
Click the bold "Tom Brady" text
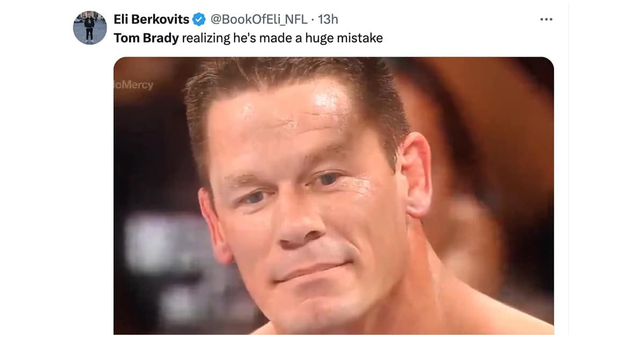146,39
